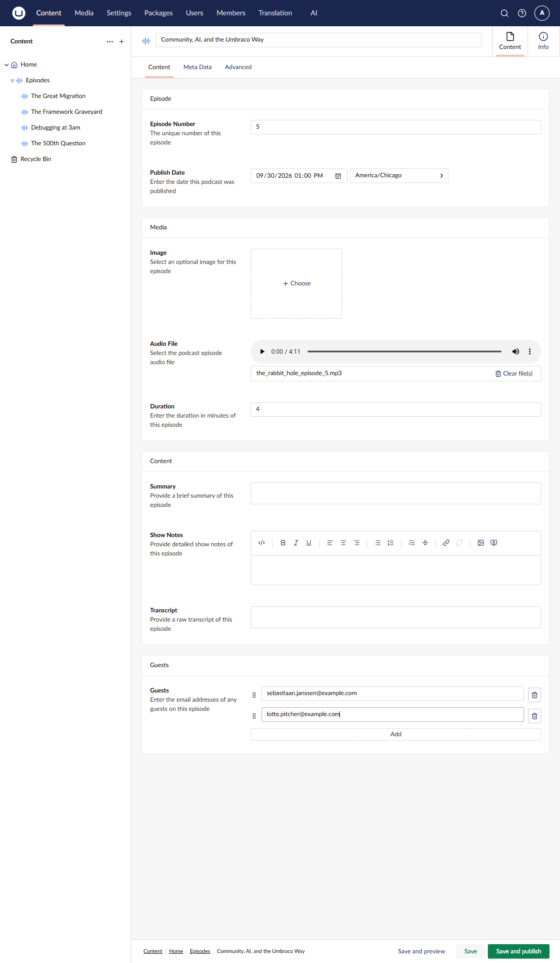Open the Settings section
The height and width of the screenshot is (963, 560).
pos(119,13)
